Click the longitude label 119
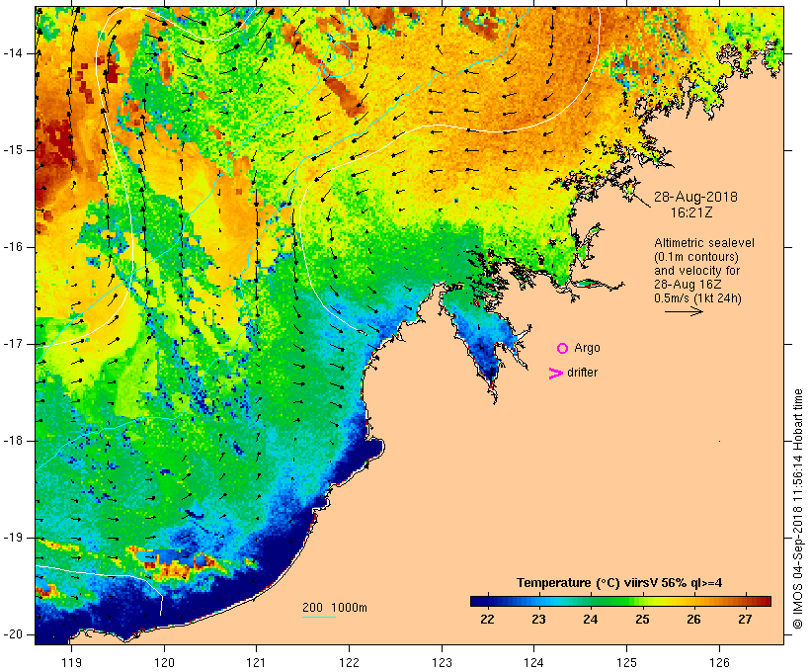 [x=71, y=662]
